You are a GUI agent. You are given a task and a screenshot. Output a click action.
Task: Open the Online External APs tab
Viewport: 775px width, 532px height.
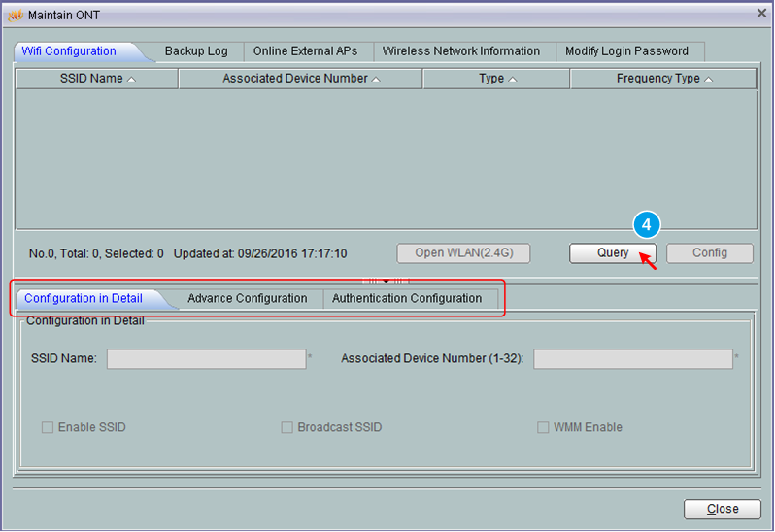tap(305, 51)
